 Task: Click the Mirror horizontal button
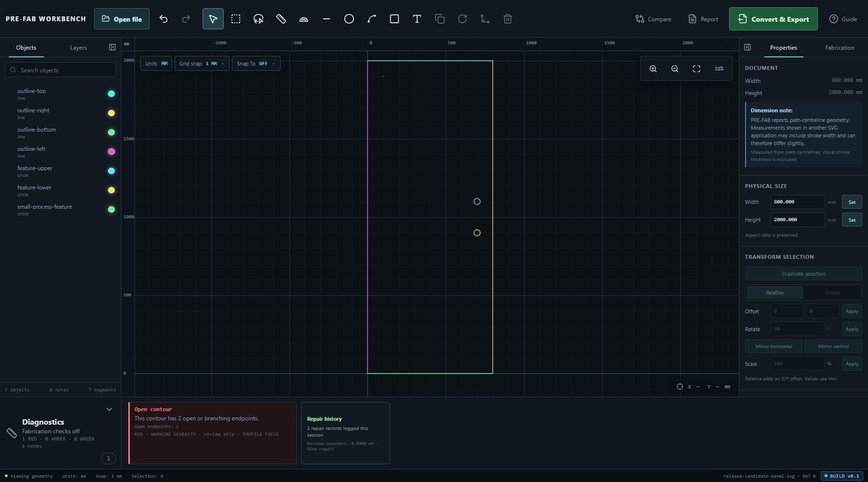click(773, 346)
